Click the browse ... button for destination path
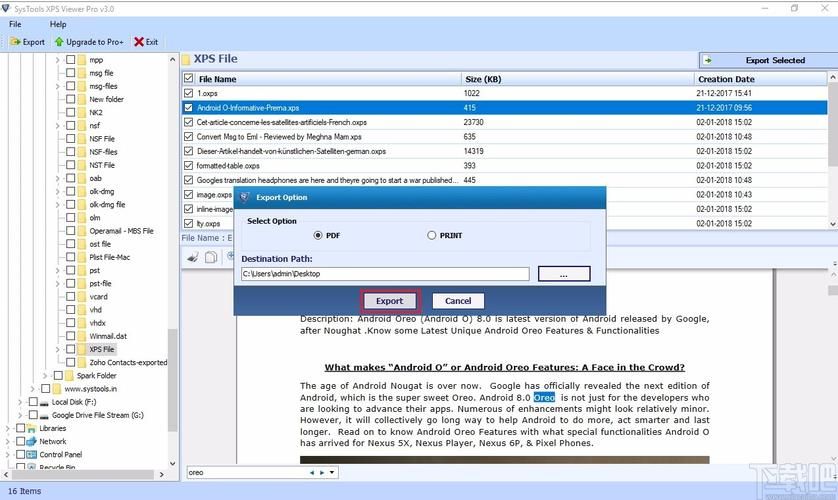The height and width of the screenshot is (500, 838). click(564, 274)
